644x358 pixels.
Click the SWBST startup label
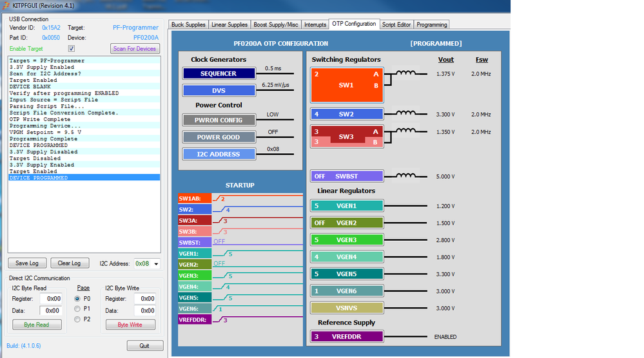pyautogui.click(x=195, y=242)
